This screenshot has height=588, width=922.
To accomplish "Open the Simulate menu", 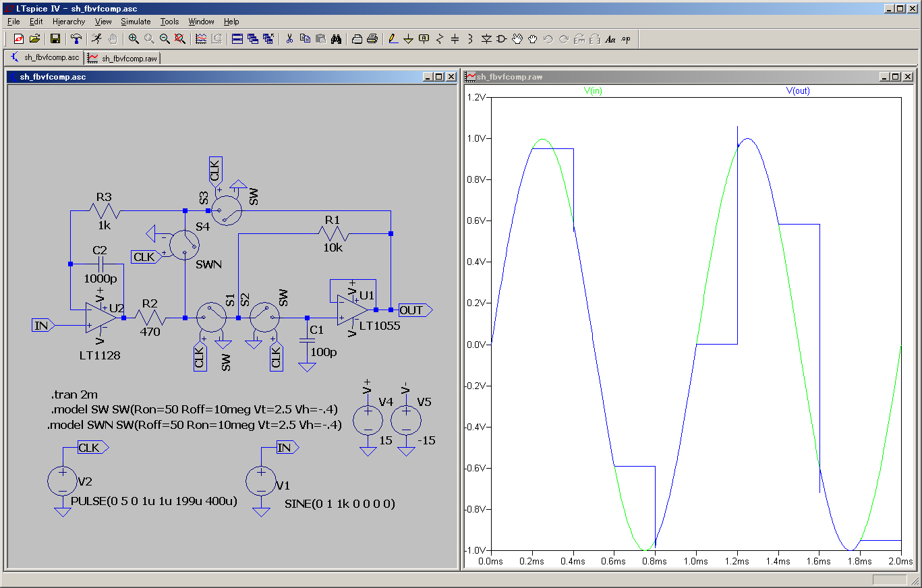I will (136, 22).
